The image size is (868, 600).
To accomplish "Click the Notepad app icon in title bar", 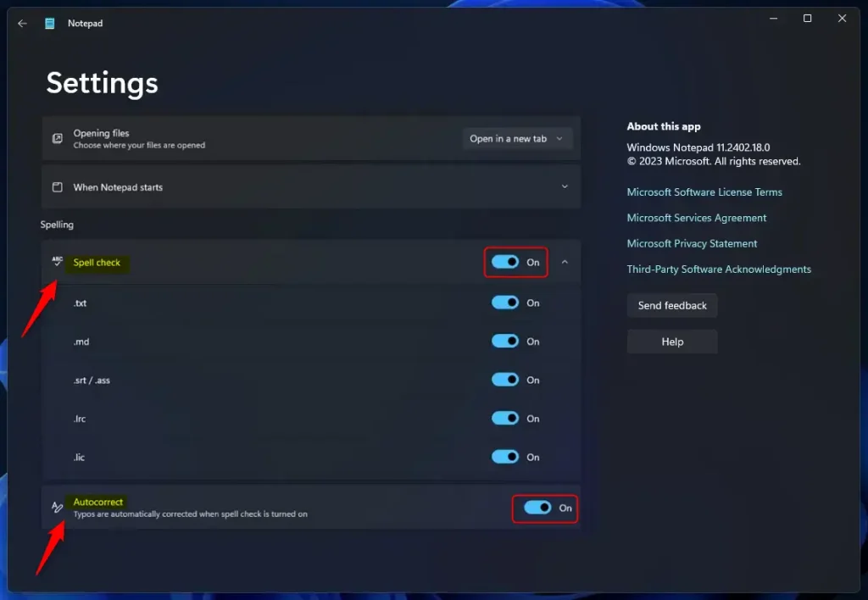I will click(50, 23).
